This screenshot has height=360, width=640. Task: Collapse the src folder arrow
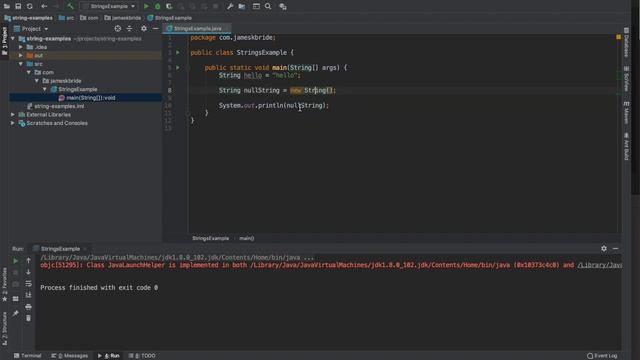tap(21, 64)
